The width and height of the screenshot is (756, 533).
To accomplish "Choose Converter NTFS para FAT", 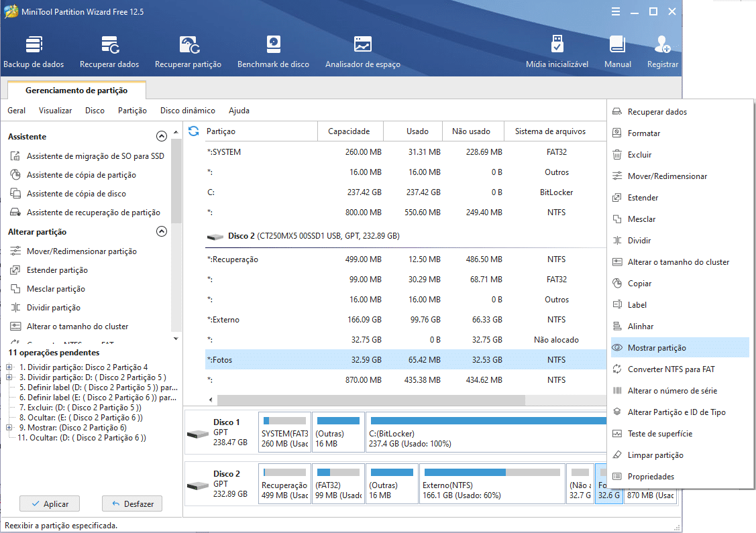I will (x=680, y=369).
